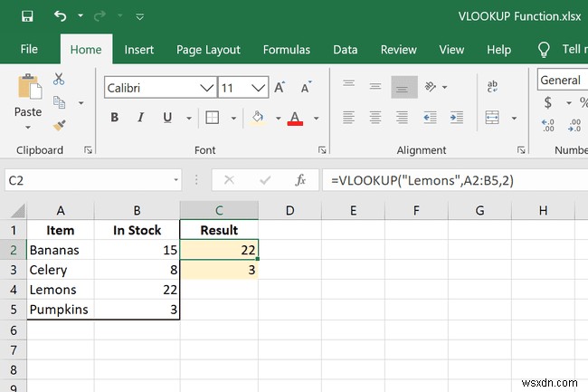Screen dimensions: 588x392
Task: Apply the fill color bucket
Action: (x=257, y=118)
